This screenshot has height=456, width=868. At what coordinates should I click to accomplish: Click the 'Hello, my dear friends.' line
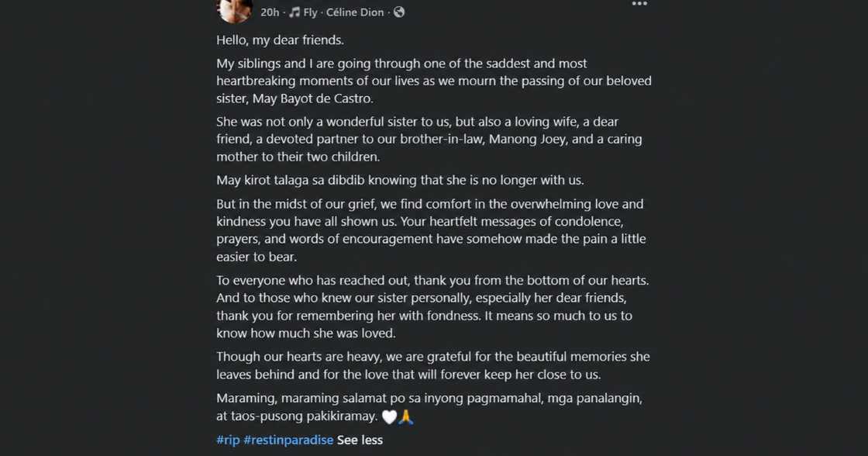[x=280, y=40]
